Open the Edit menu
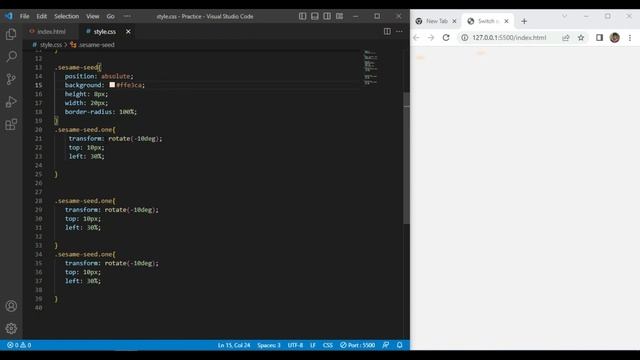Image resolution: width=640 pixels, height=360 pixels. 42,16
